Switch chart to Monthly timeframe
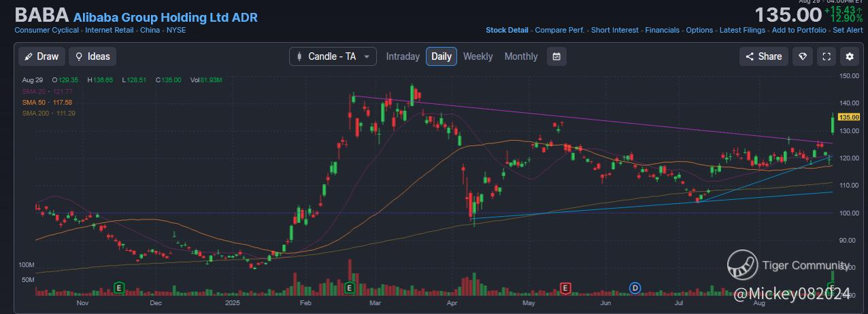868x314 pixels. [x=521, y=56]
